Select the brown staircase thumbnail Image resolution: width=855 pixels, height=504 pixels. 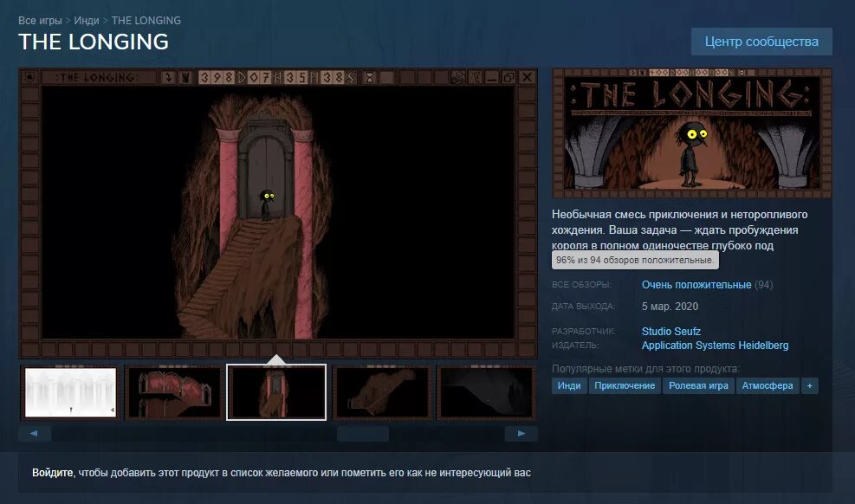pos(382,392)
